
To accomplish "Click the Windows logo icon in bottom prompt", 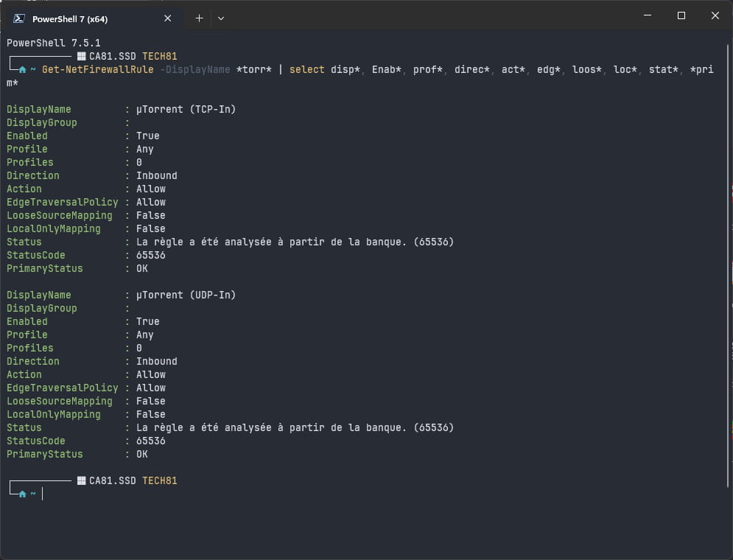I will (x=81, y=480).
